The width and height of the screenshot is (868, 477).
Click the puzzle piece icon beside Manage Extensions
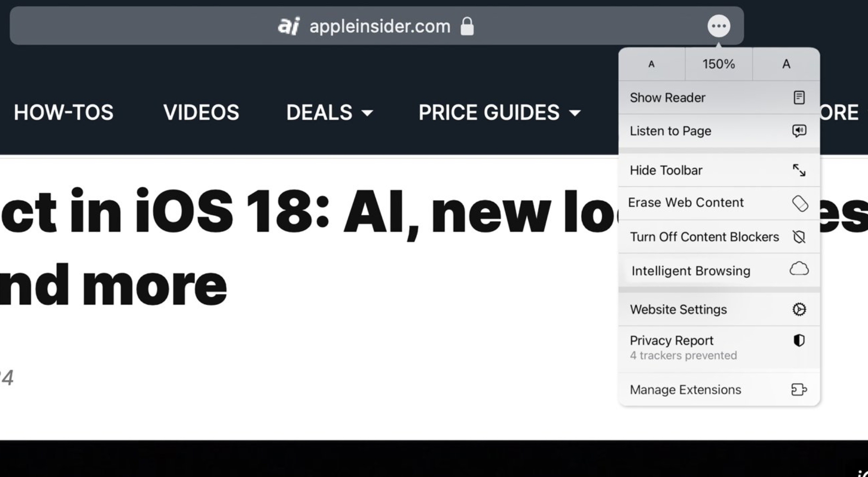[x=799, y=390]
